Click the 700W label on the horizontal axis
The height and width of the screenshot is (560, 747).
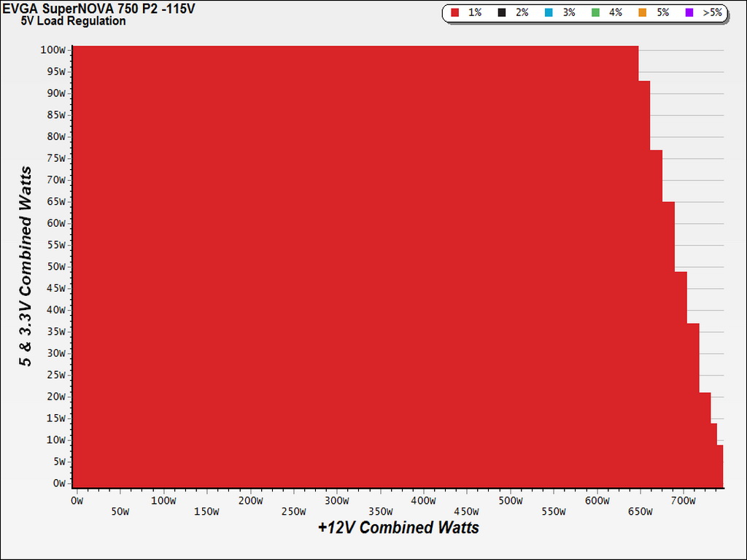tap(683, 500)
